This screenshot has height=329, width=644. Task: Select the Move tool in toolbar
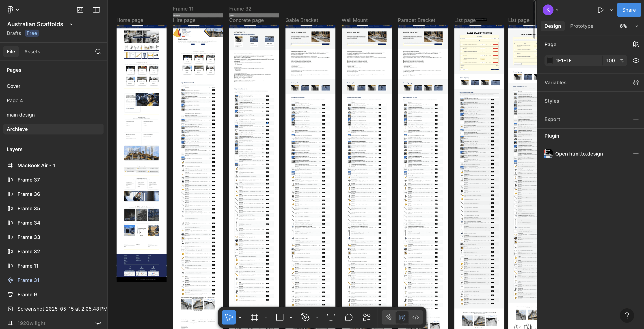(229, 317)
